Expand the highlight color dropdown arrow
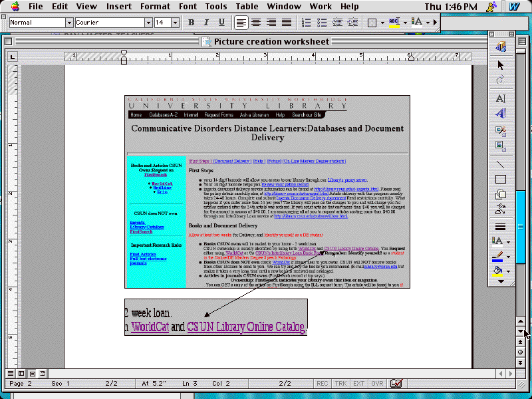532x399 pixels. point(405,23)
